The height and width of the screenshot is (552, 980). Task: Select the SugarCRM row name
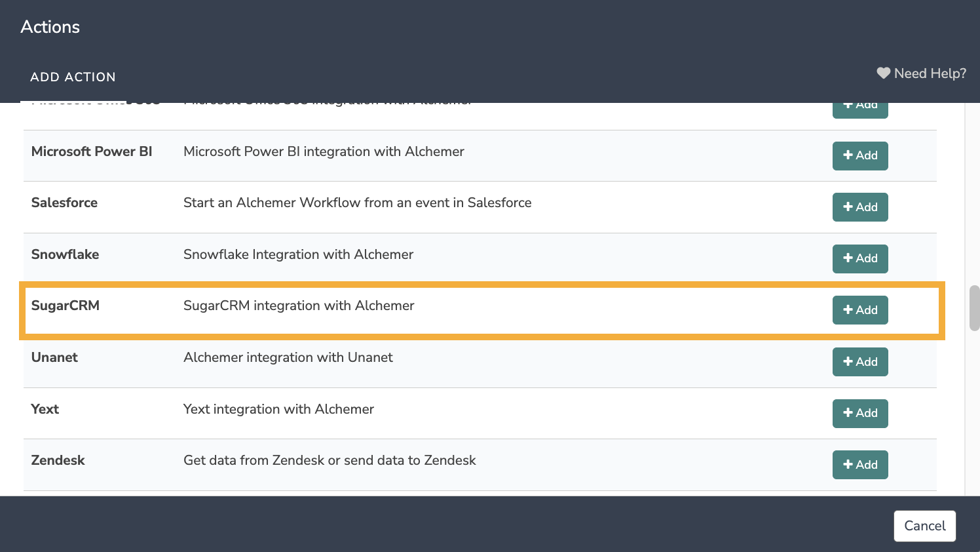[x=66, y=306]
